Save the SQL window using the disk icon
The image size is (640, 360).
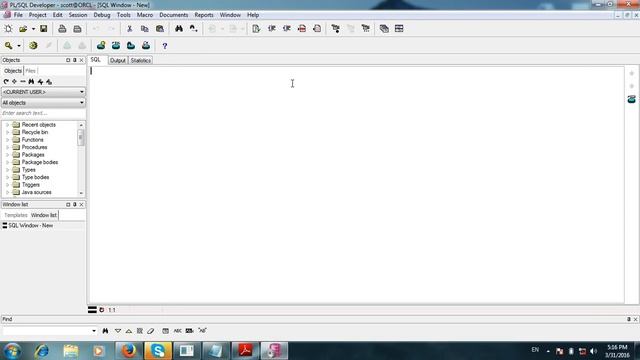(43, 29)
